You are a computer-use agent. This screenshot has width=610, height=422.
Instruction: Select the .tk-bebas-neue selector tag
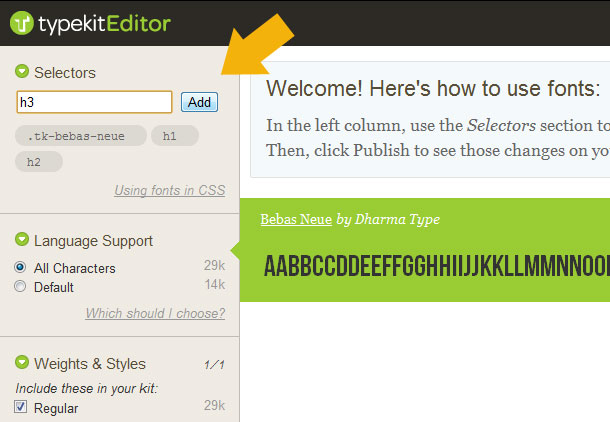point(81,136)
